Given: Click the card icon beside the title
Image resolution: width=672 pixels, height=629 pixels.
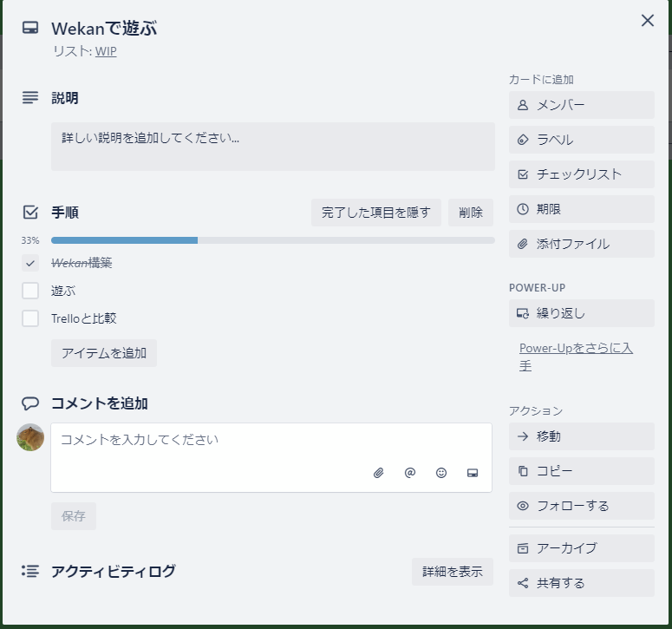Looking at the screenshot, I should click(x=30, y=29).
